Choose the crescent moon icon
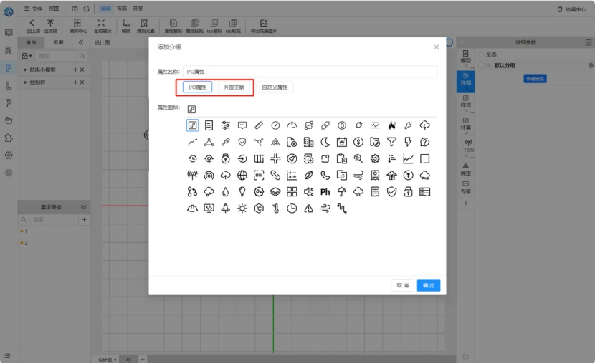The image size is (595, 364). click(325, 142)
